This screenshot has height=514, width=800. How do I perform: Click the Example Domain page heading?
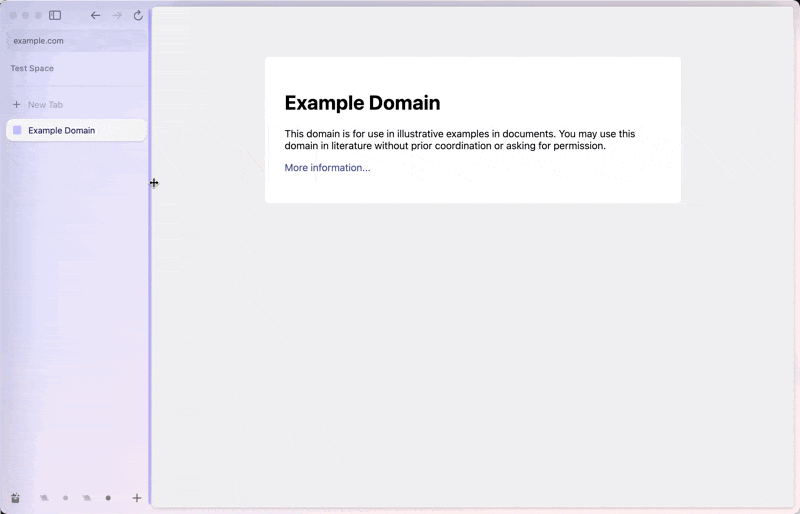tap(362, 103)
